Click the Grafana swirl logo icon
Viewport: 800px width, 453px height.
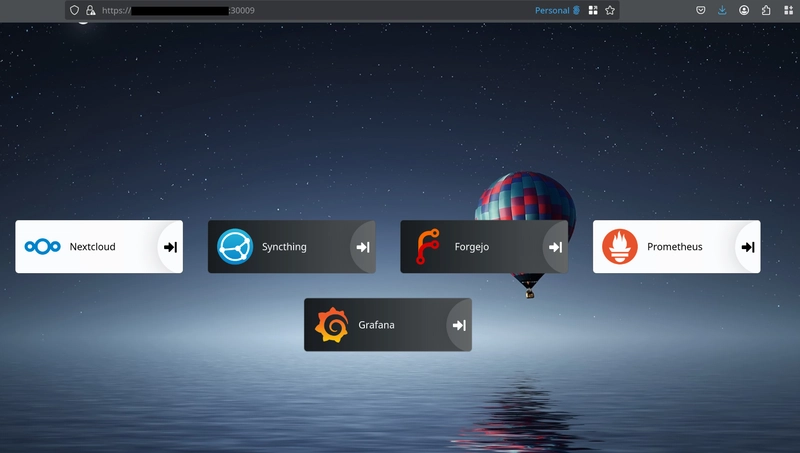(x=332, y=325)
